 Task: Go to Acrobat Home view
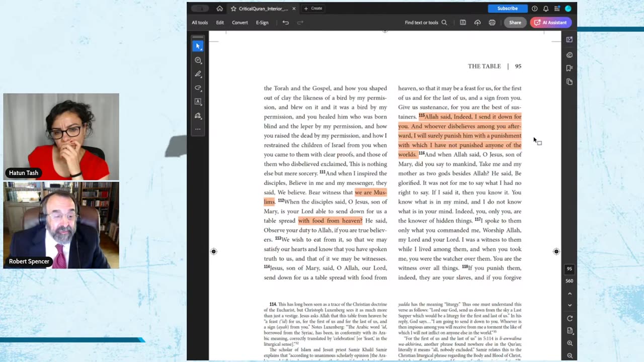pyautogui.click(x=219, y=9)
